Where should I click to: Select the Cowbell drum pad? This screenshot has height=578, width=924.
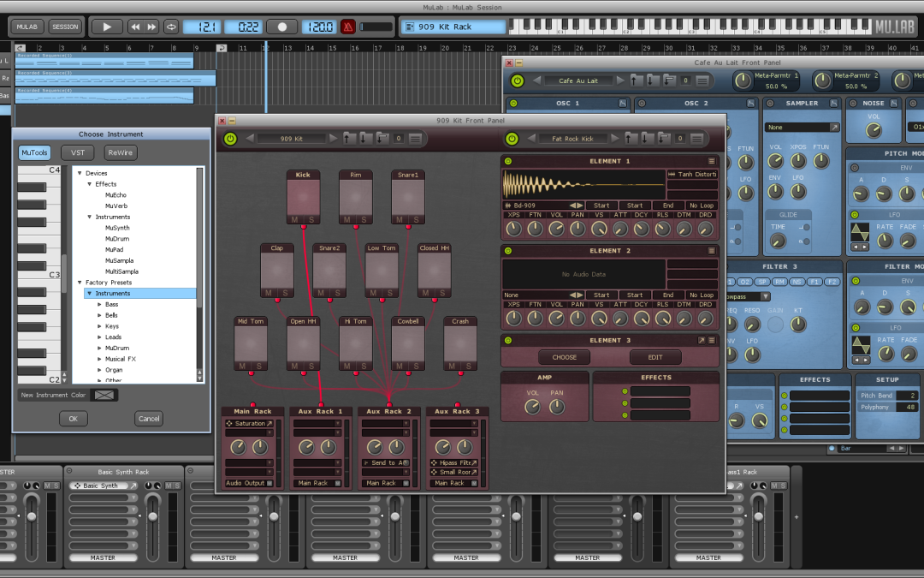(x=408, y=342)
